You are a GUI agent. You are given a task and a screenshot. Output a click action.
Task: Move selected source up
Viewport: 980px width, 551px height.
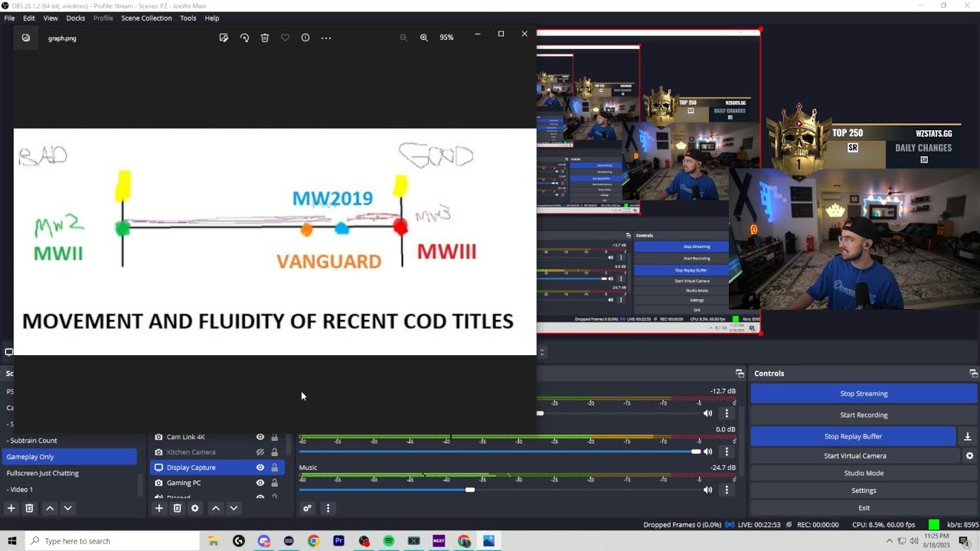(216, 508)
